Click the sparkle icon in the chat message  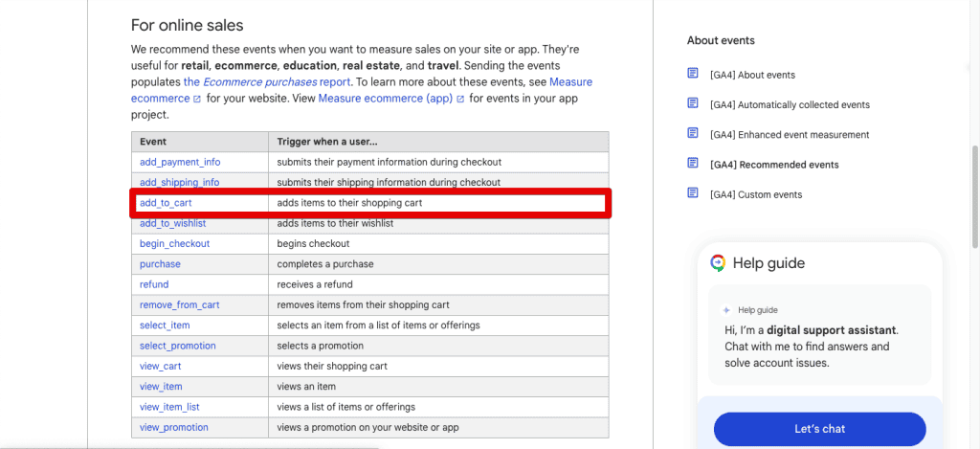coord(727,310)
